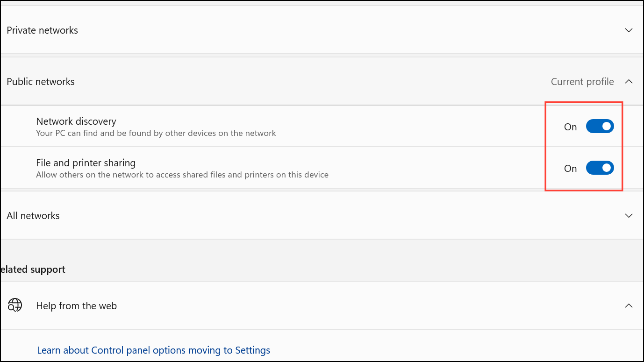Open the Learn about Control panel options link
The image size is (644, 362).
[x=153, y=350]
